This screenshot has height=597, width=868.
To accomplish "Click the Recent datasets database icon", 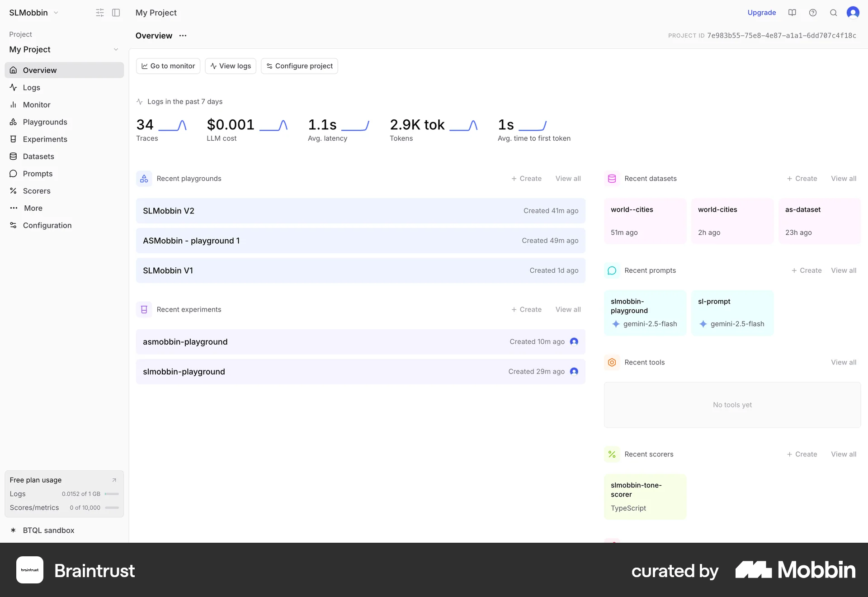I will click(x=612, y=179).
